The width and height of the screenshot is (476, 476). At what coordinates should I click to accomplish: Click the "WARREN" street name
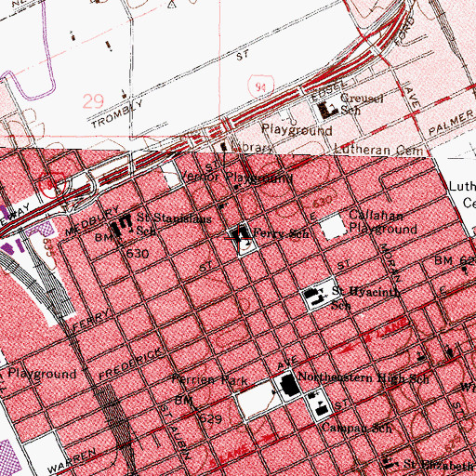pyautogui.click(x=73, y=460)
